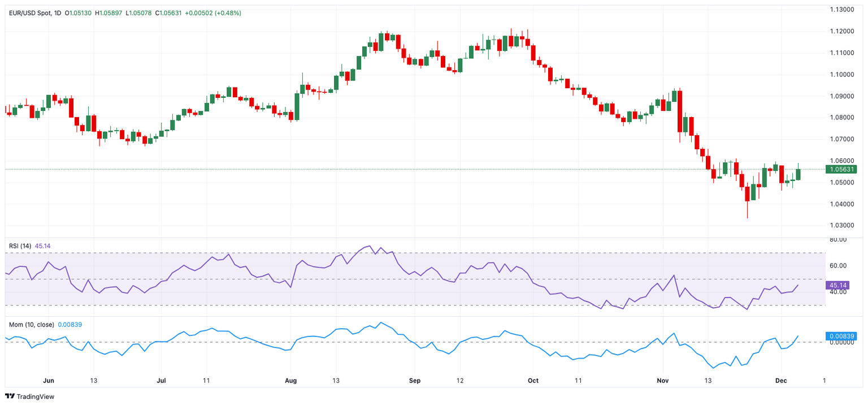Screen dimensions: 868x405
Task: Click the 0.00000 momentum scale label
Action: tap(841, 343)
